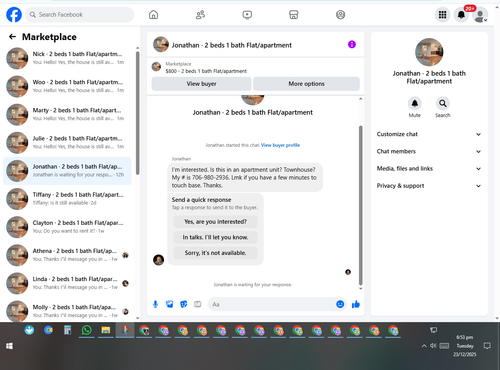
Task: Mute the conversation with bell icon
Action: click(x=415, y=103)
